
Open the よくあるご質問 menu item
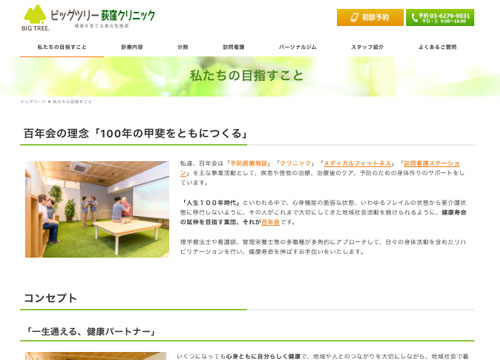[x=437, y=47]
